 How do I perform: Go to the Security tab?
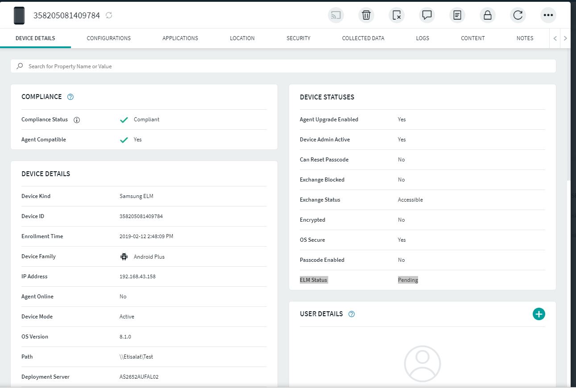(298, 38)
